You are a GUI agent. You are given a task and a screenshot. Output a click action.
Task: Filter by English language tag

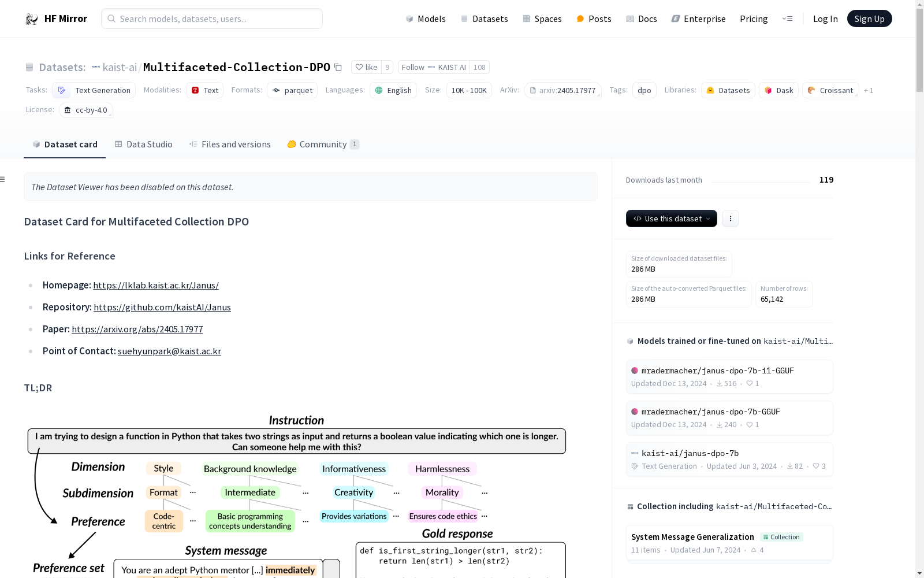coord(393,90)
